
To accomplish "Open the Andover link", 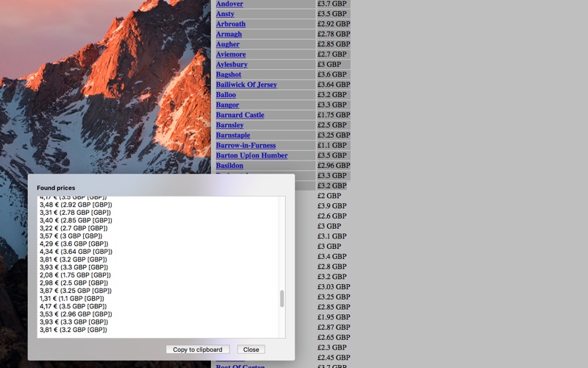I will [x=229, y=4].
